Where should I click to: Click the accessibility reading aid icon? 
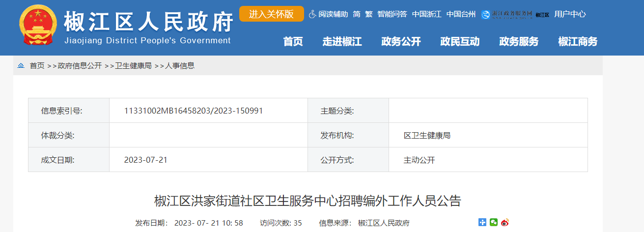[312, 14]
